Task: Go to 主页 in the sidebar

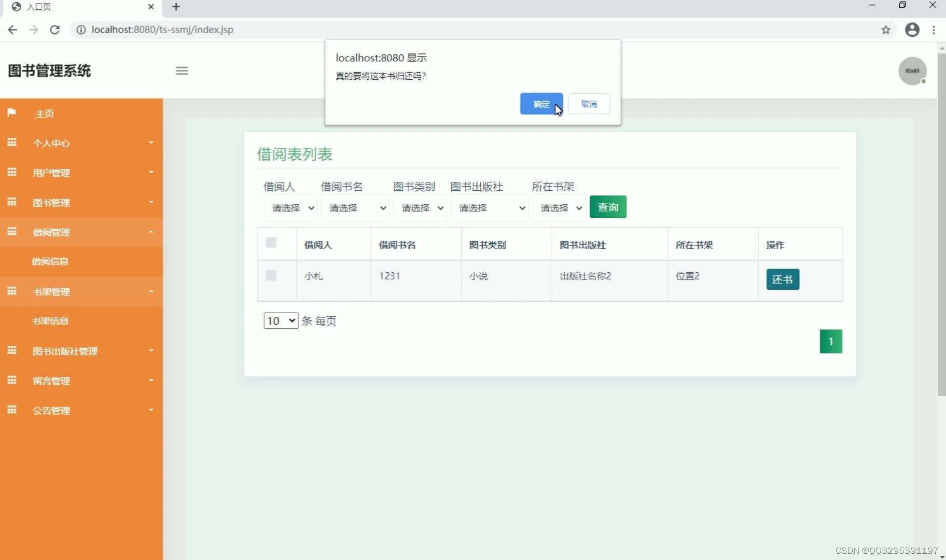Action: pos(45,114)
